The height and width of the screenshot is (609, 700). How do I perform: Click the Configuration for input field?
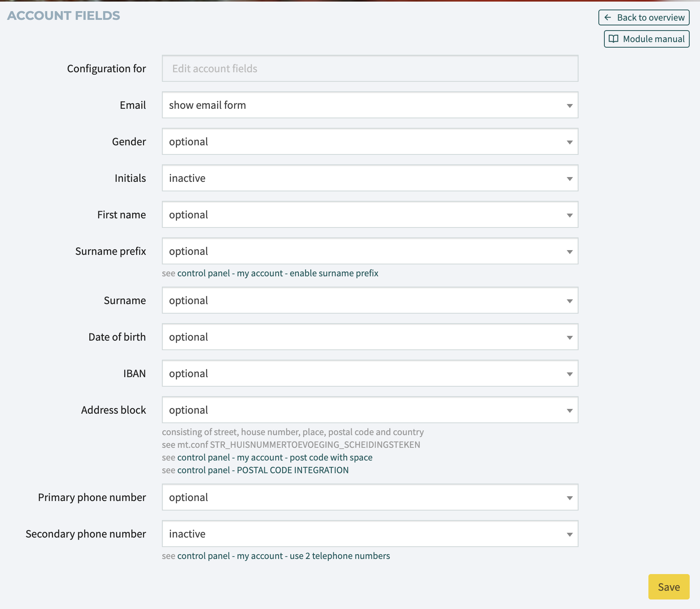coord(370,69)
